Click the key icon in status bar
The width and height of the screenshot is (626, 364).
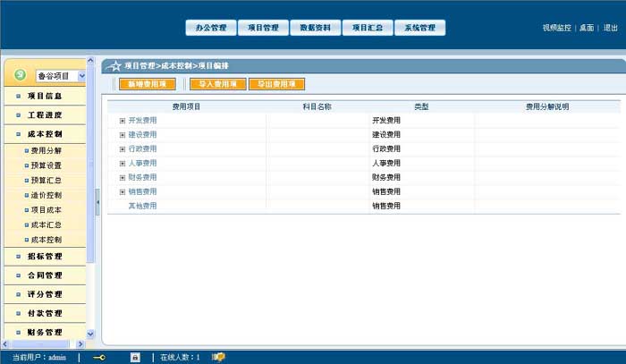click(x=99, y=357)
